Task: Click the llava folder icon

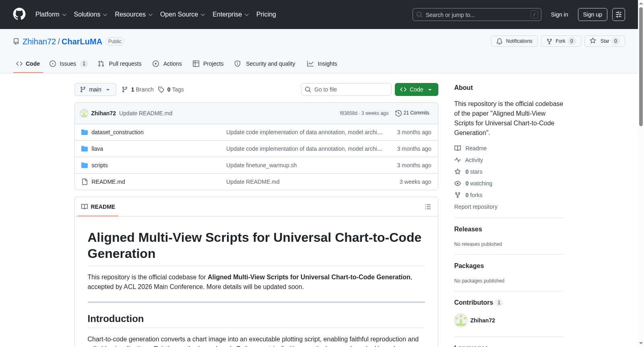Action: point(85,149)
